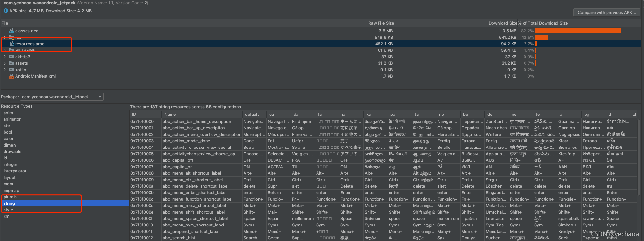
Task: Click the okhttp3 folder icon
Action: tap(12, 57)
